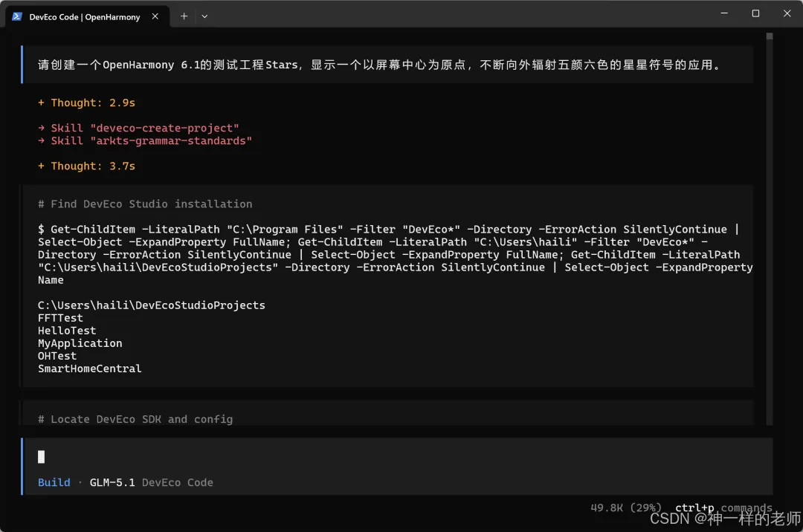The height and width of the screenshot is (532, 803).
Task: Click the '# Find DevEco Studio installation' comment
Action: pyautogui.click(x=145, y=204)
